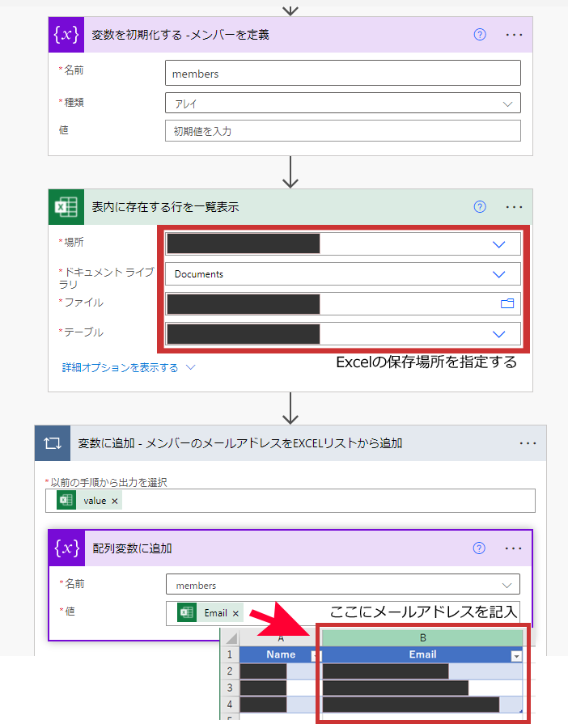Click the Excel select-all corner triangle

click(231, 638)
